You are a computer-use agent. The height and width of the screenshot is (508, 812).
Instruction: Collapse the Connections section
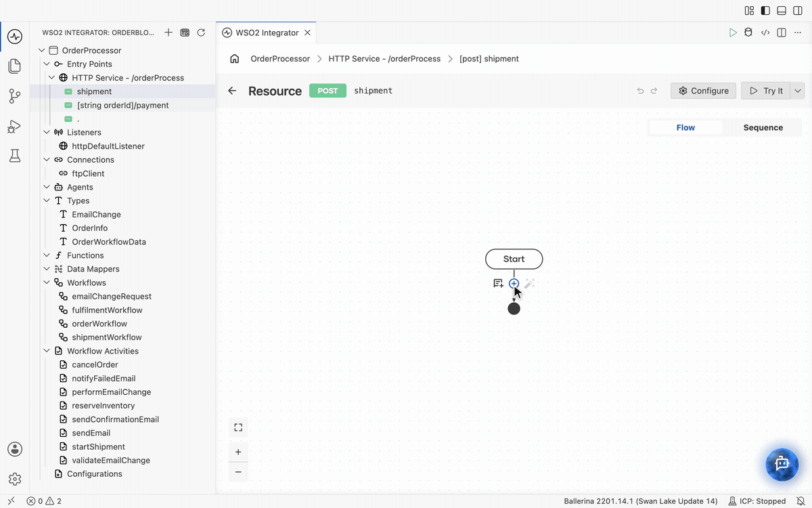point(47,160)
